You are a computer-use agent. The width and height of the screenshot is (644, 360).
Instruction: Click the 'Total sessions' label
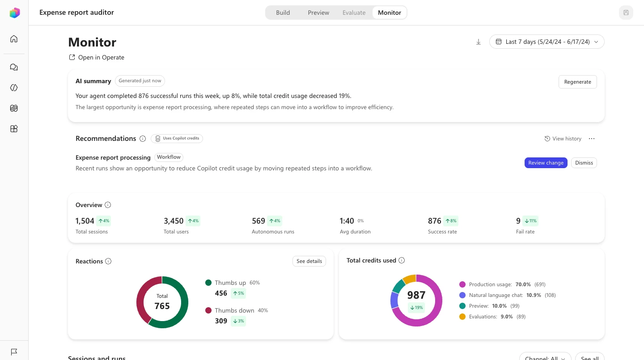click(x=92, y=232)
